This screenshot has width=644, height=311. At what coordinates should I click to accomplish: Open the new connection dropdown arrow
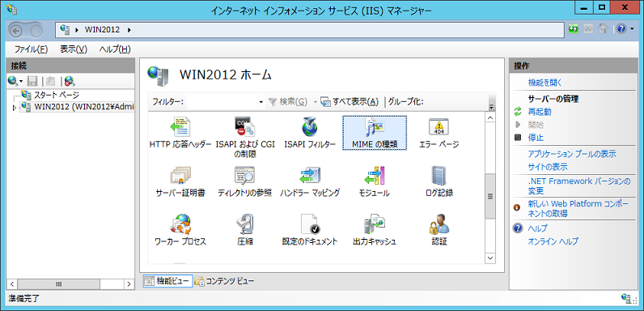point(21,81)
